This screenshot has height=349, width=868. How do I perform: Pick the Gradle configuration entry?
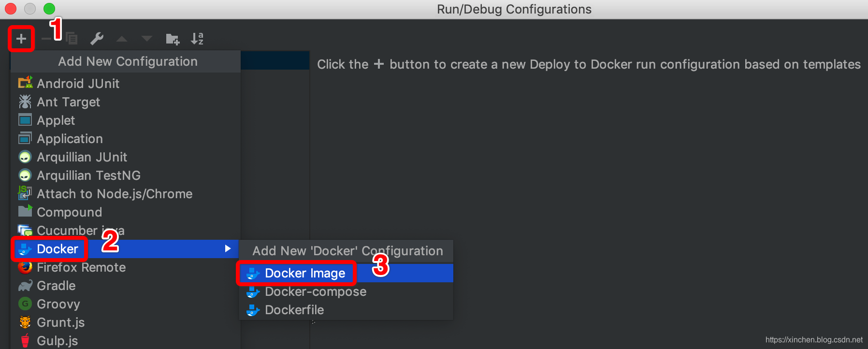pyautogui.click(x=56, y=286)
